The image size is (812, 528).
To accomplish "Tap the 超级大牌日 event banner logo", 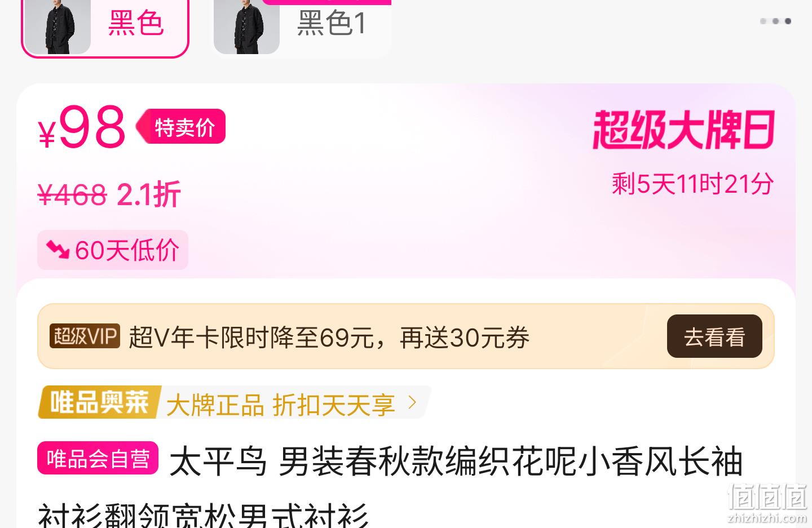I will click(683, 130).
